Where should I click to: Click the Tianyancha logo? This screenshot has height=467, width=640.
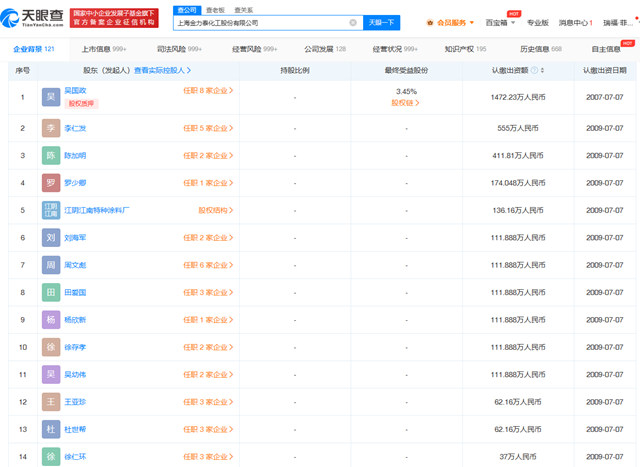click(x=32, y=18)
